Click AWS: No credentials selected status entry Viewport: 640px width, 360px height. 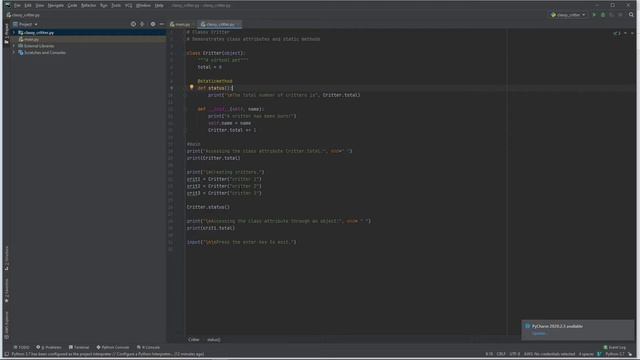(549, 354)
